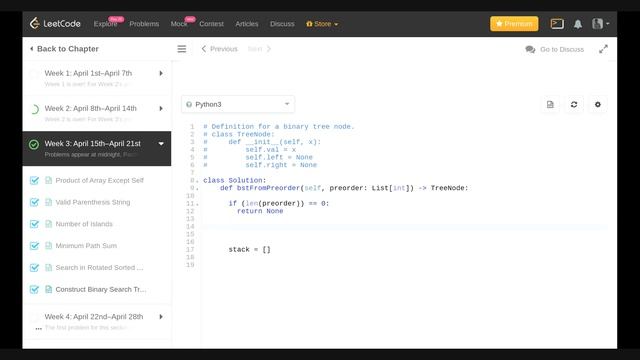Open the Explore menu
The image size is (640, 360).
tap(105, 24)
